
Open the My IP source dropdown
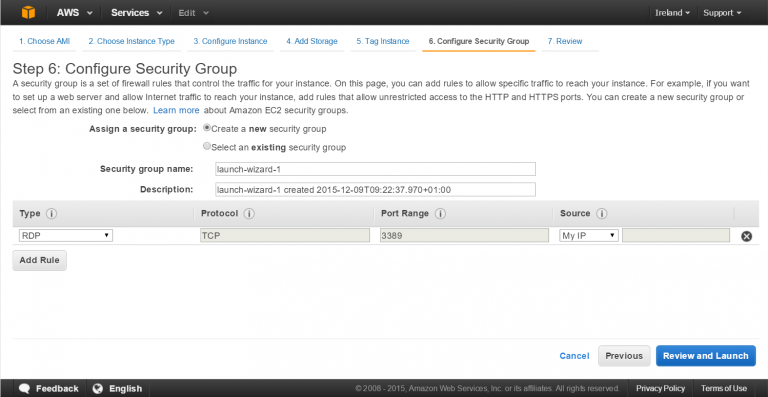click(589, 235)
